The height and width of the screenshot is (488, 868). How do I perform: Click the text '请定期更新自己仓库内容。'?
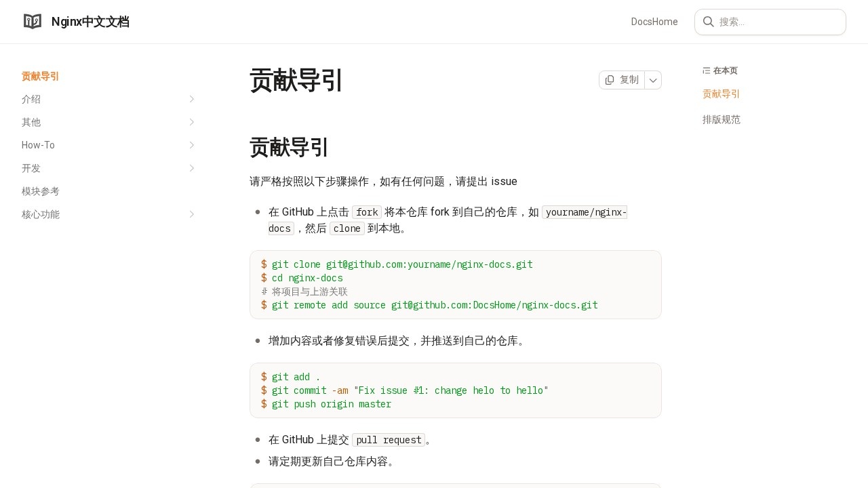click(x=334, y=462)
